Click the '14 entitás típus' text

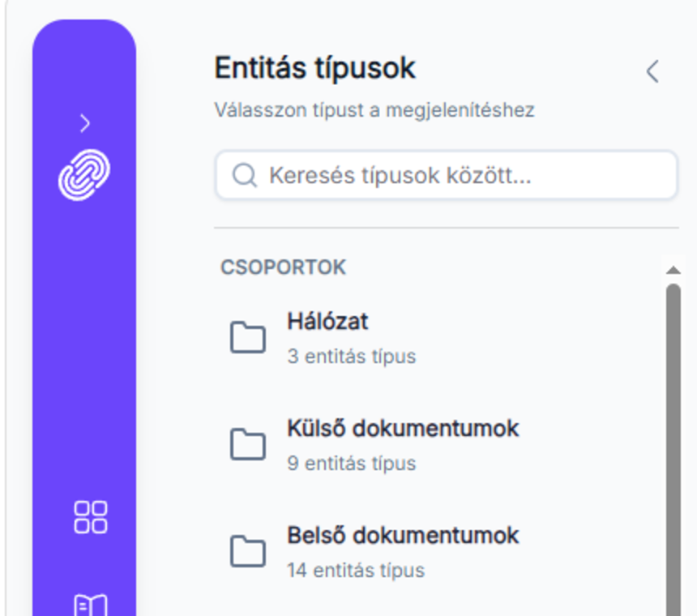[x=356, y=571]
